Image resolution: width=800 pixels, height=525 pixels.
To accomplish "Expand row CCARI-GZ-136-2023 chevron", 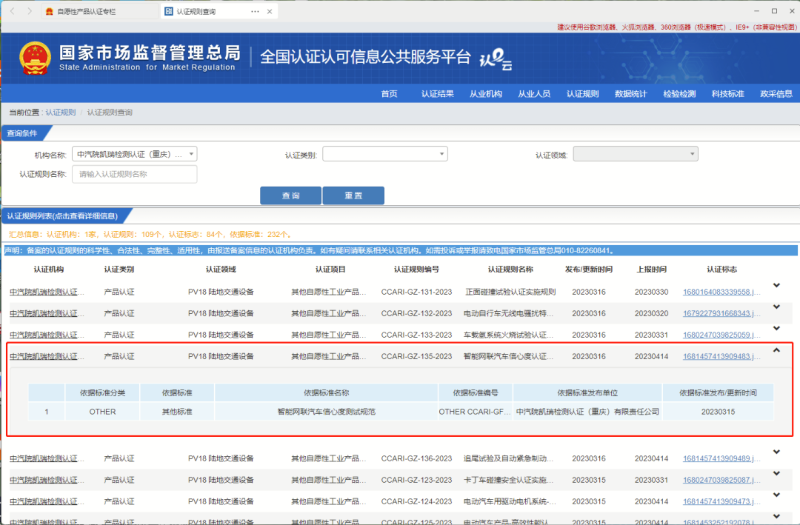I will pos(777,457).
